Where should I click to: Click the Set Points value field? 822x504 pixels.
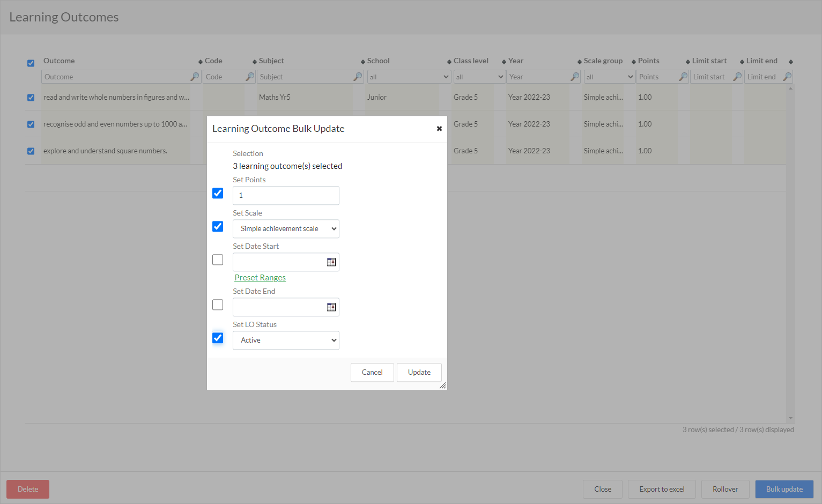tap(286, 196)
